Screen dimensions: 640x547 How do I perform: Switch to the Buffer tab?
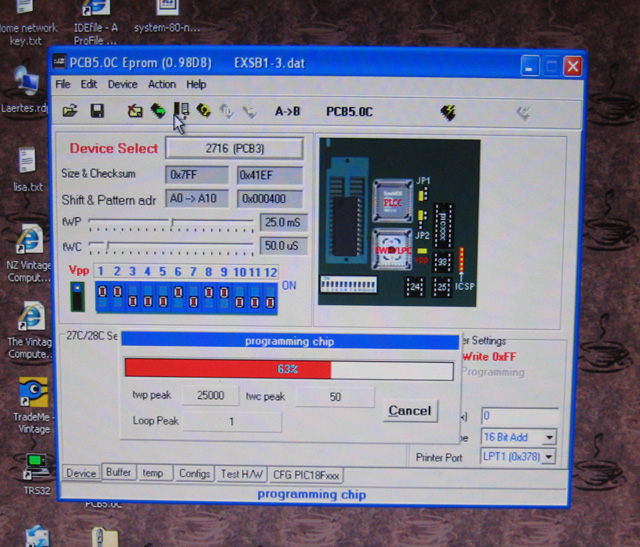point(118,472)
